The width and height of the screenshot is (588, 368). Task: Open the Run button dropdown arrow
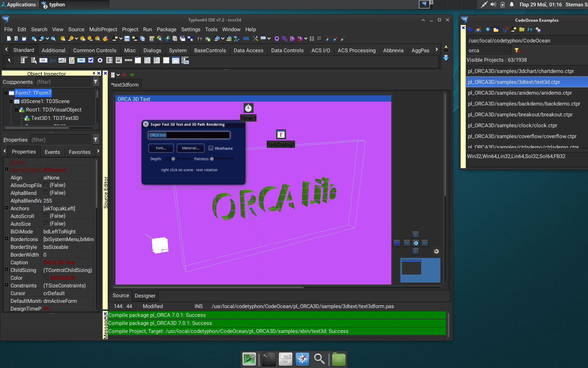point(306,39)
